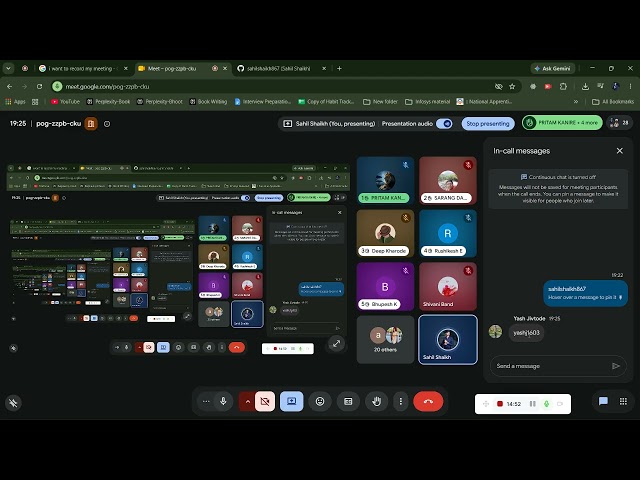Click Stop presenting button
The image size is (640, 480).
[x=488, y=123]
